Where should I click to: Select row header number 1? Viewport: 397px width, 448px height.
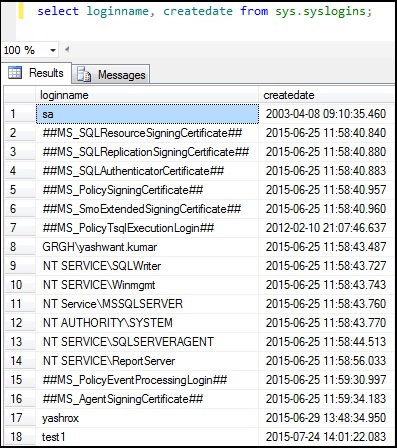[20, 114]
